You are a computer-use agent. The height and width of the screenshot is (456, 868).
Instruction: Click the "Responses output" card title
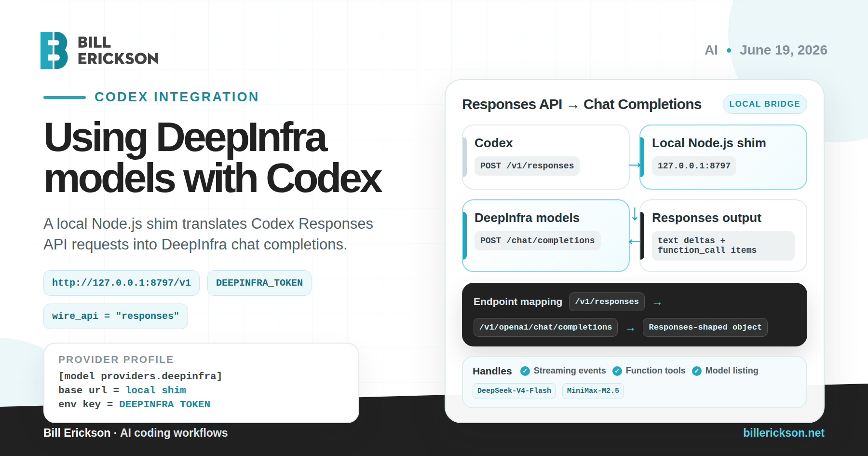706,218
